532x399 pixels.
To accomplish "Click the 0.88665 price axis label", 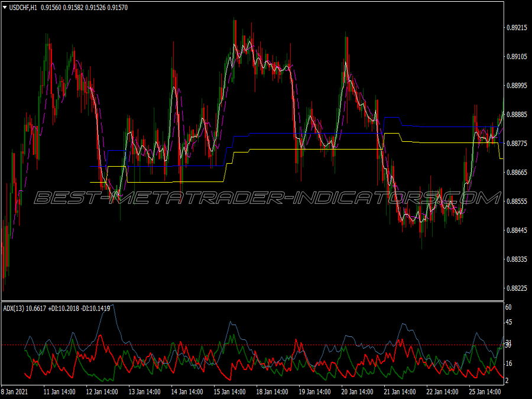I will click(517, 173).
